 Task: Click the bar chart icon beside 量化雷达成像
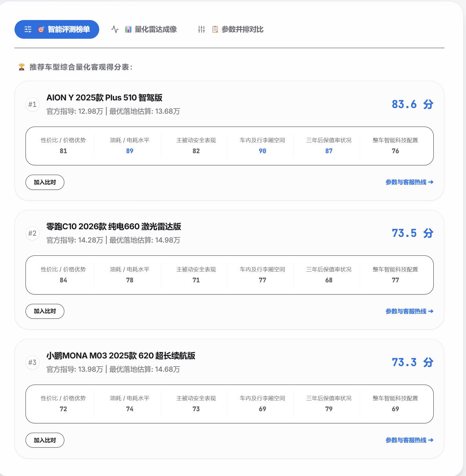pos(128,29)
